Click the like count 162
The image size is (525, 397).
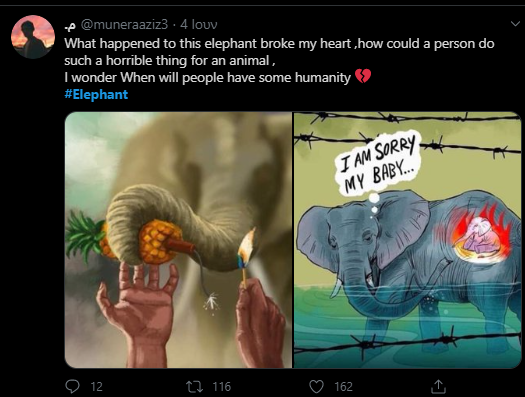point(344,387)
